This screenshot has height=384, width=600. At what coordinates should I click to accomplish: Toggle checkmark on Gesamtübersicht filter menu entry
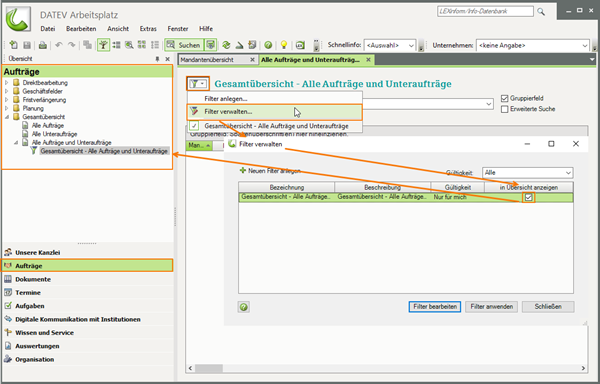(x=194, y=126)
